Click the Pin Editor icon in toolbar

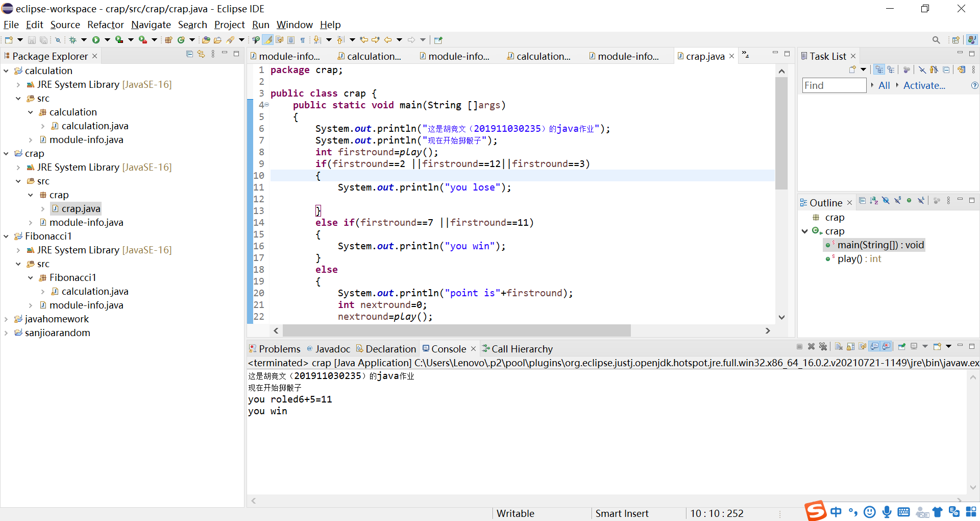pos(438,40)
